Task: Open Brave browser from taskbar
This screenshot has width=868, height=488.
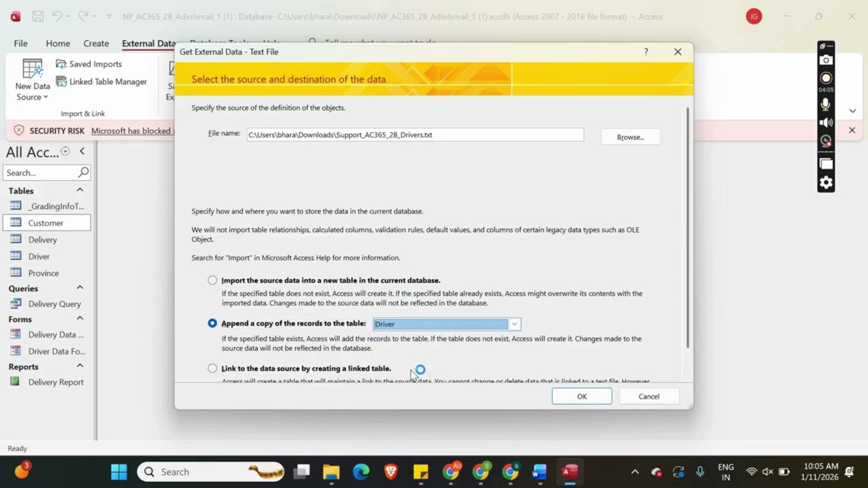Action: pos(391,472)
